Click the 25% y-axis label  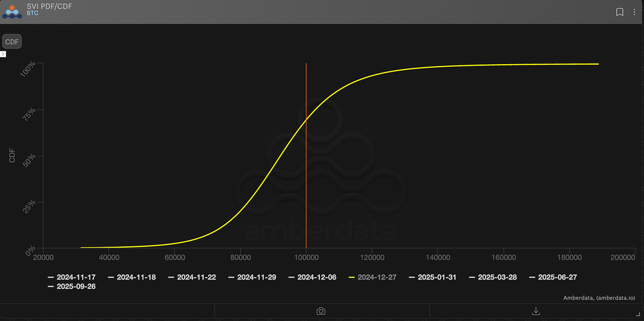(29, 206)
